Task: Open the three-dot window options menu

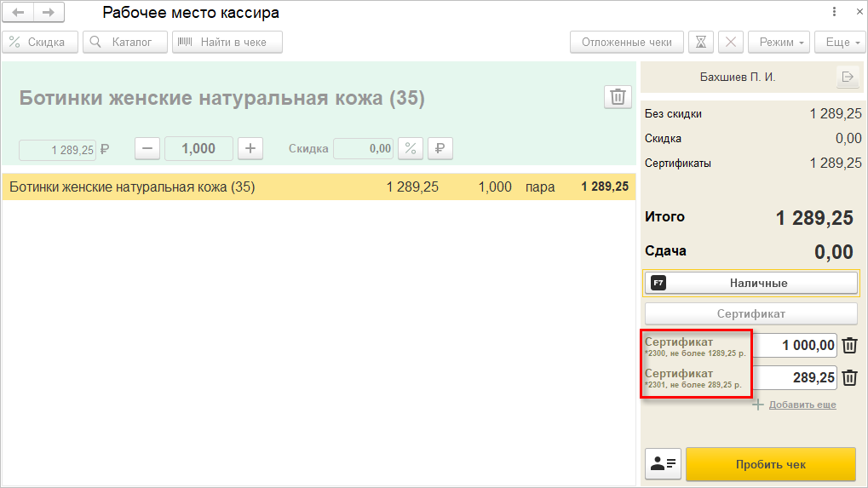Action: [x=834, y=12]
